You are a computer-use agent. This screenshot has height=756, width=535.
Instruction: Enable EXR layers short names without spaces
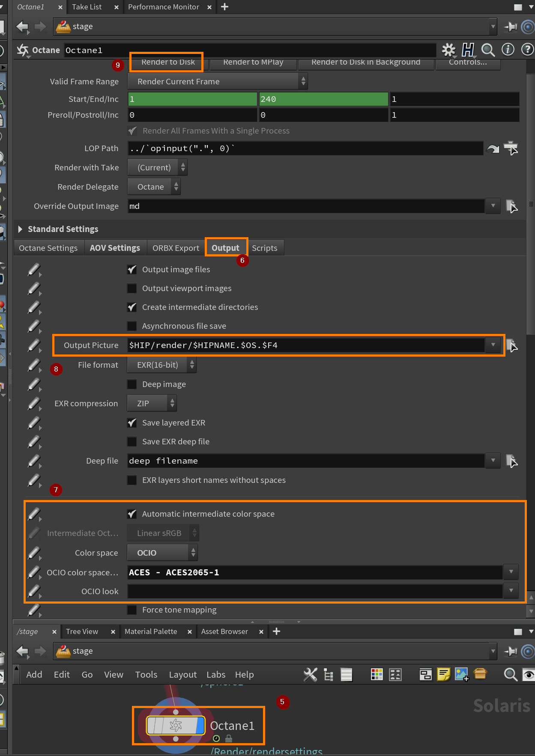[x=132, y=480]
